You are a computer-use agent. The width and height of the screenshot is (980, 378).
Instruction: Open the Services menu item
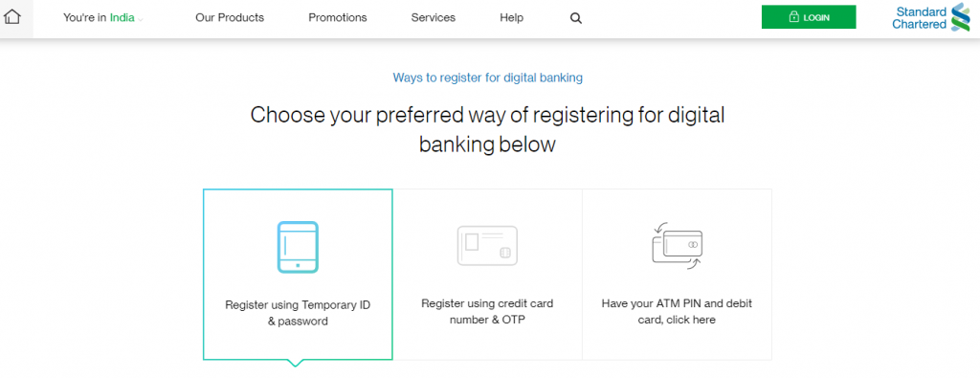tap(434, 18)
